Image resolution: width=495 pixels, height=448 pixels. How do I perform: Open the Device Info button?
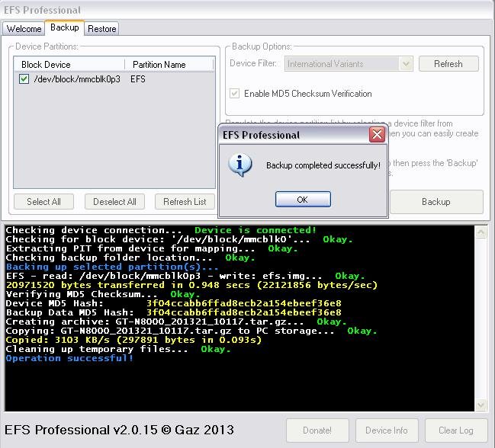tap(387, 430)
